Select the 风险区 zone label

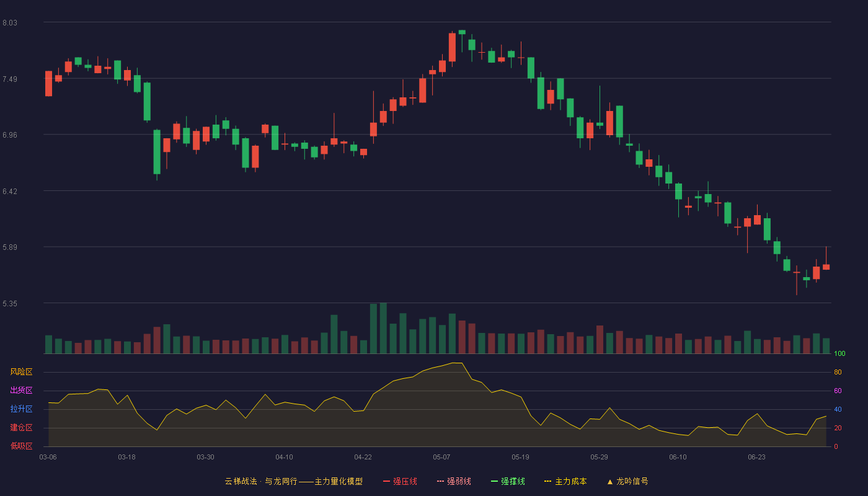point(22,372)
